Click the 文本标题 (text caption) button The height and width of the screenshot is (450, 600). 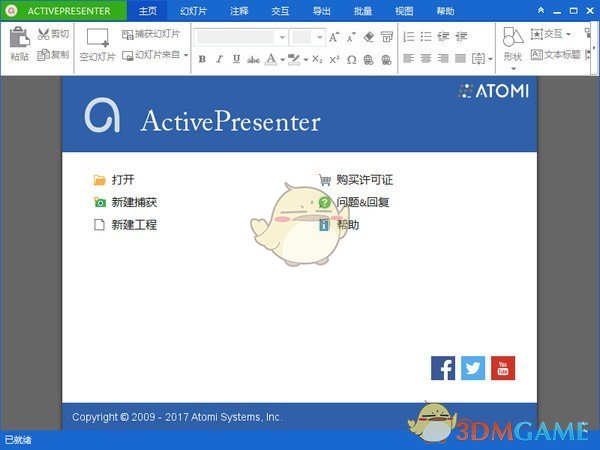point(556,55)
